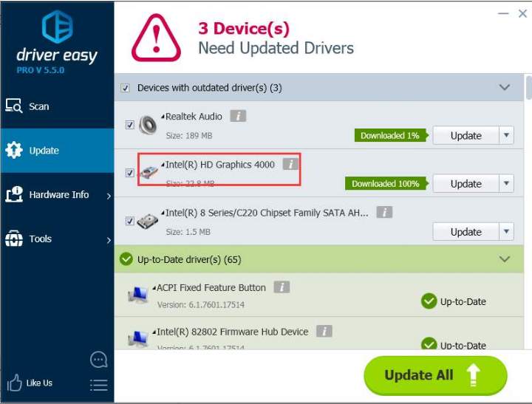Uncheck the Intel HD Graphics 4000 checkbox
532x404 pixels.
pyautogui.click(x=129, y=173)
